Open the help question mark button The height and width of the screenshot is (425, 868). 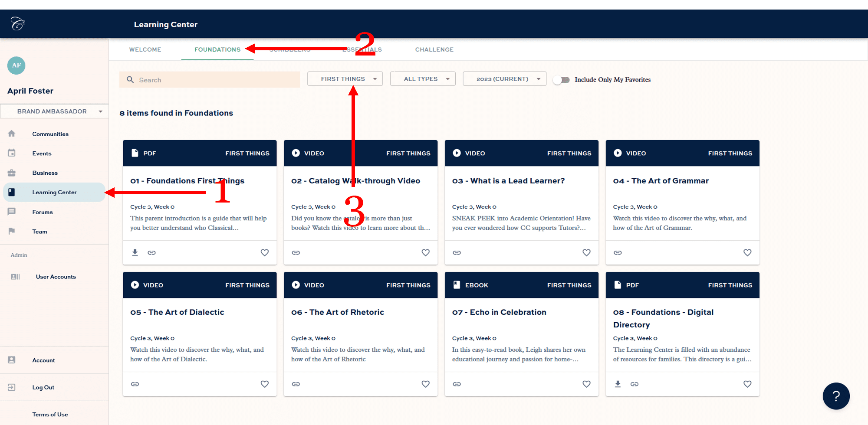click(x=836, y=396)
